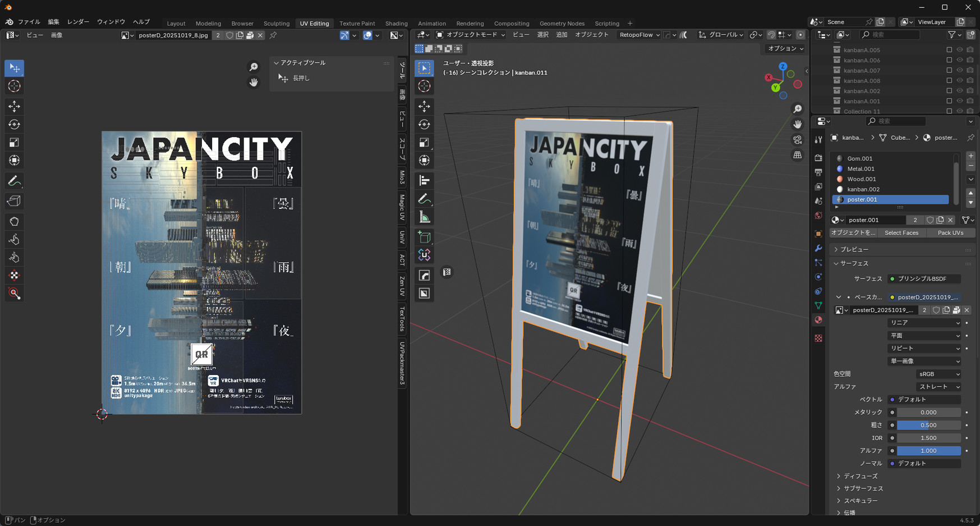Click the Select Faces button
The image size is (980, 526).
coord(901,233)
